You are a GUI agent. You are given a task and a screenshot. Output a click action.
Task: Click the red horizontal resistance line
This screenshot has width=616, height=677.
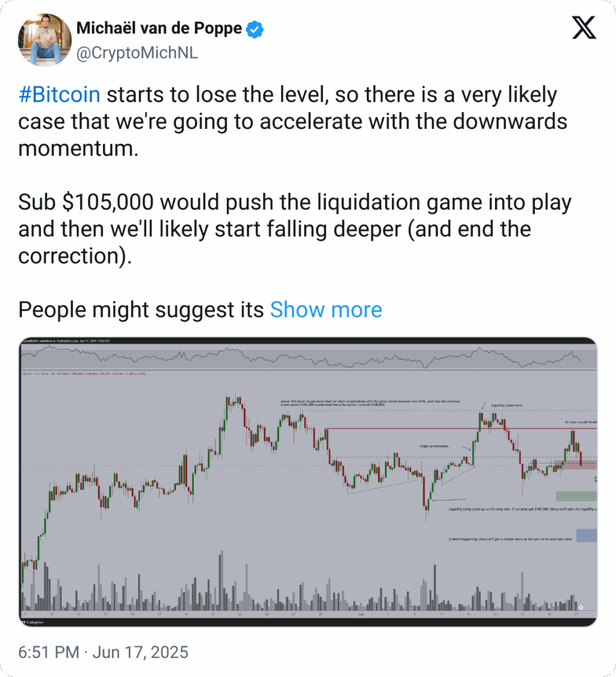click(x=461, y=428)
